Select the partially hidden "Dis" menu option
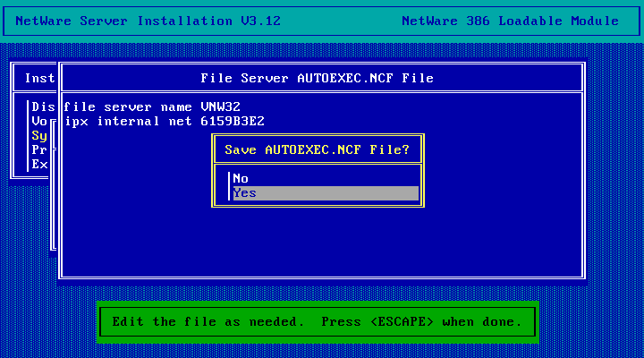644x358 pixels. (x=43, y=107)
